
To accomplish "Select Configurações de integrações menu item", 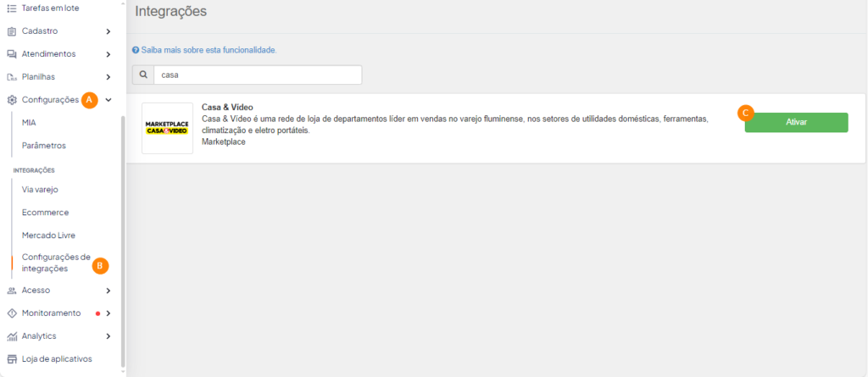I will (56, 263).
